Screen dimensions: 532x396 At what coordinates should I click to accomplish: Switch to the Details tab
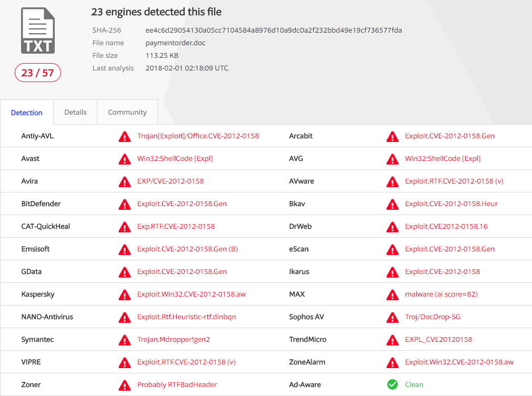(75, 112)
